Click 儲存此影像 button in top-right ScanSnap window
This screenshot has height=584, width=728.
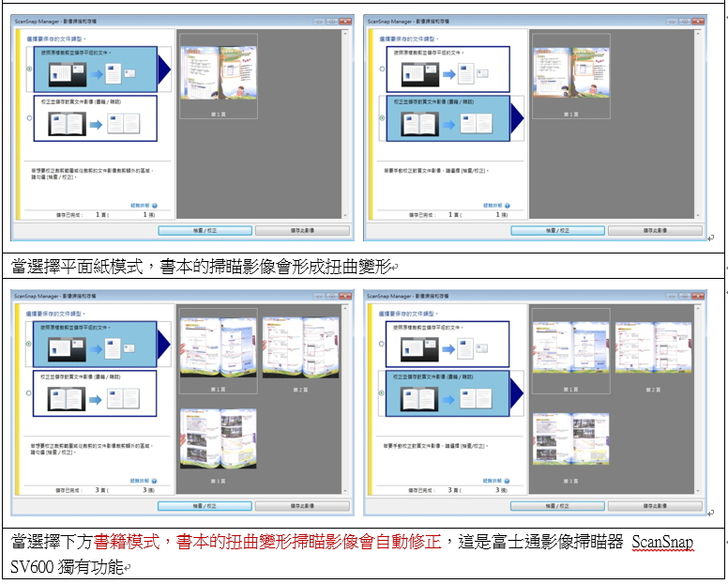pos(655,231)
